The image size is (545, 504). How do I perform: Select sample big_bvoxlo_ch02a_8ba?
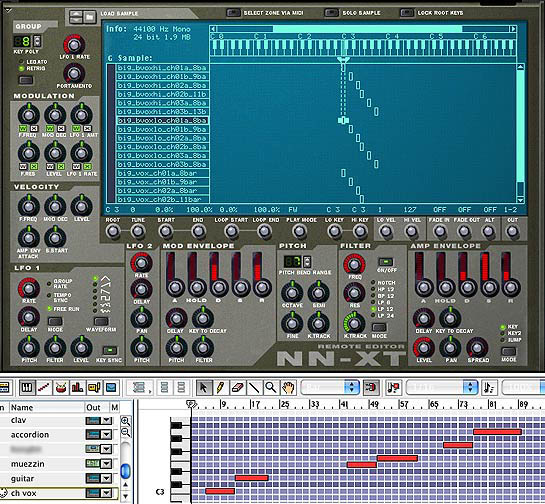(x=162, y=138)
